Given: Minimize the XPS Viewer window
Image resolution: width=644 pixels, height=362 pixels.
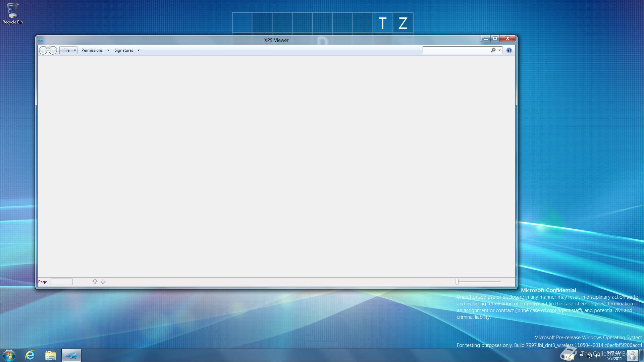Looking at the screenshot, I should click(x=486, y=39).
